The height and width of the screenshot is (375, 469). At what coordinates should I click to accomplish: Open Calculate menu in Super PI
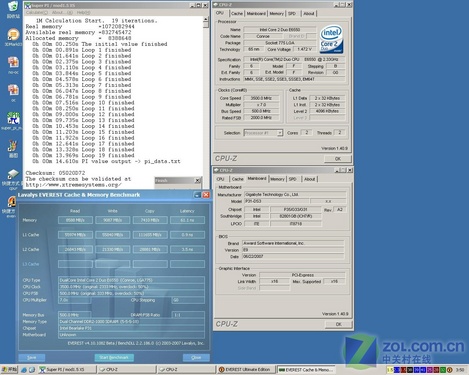37,12
